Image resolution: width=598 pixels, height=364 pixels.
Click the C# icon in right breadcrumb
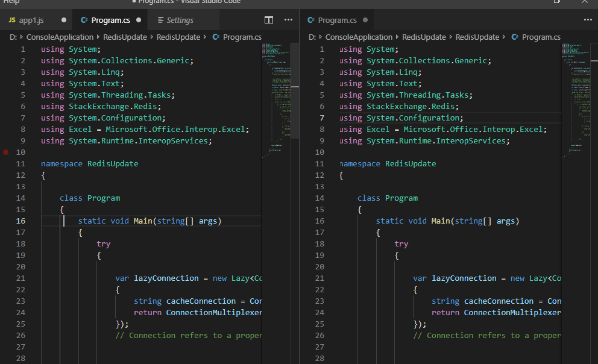(515, 37)
